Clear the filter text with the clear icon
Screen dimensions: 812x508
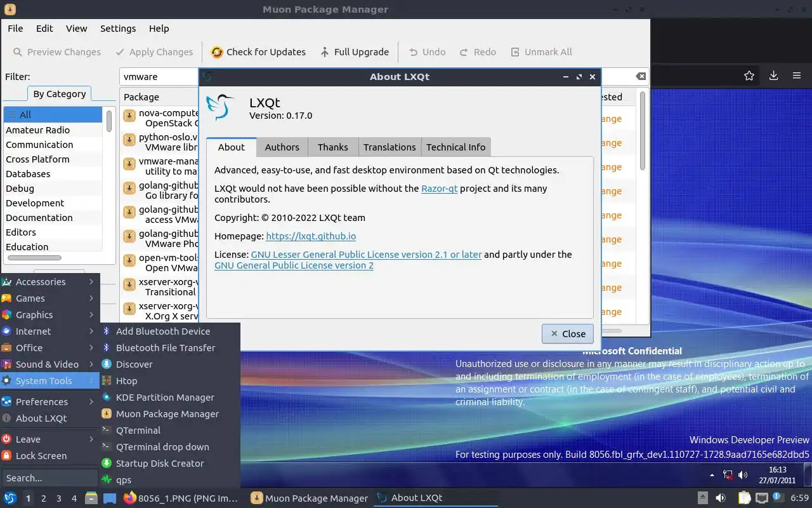[641, 76]
